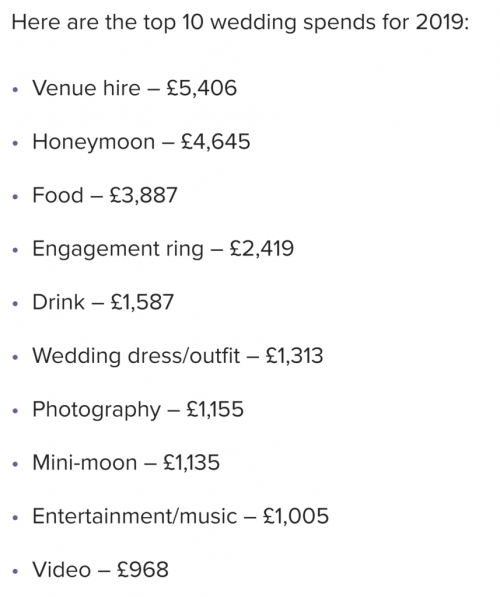Click the Honeymoon – £4,645 entry
The height and width of the screenshot is (597, 500).
point(141,142)
